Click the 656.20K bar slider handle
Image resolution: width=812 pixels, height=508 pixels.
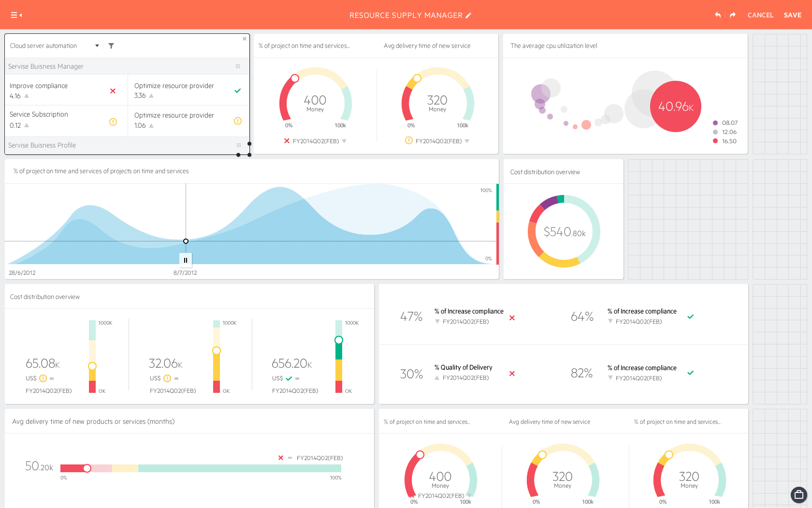pyautogui.click(x=339, y=340)
